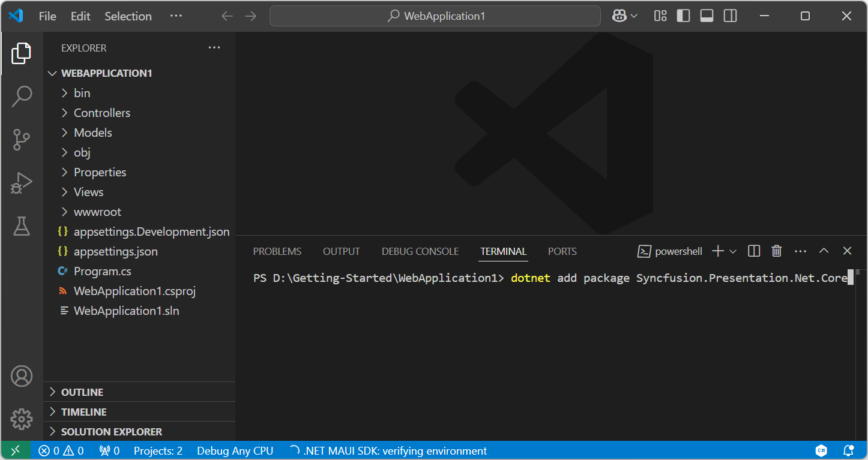Open the Selection menu
868x460 pixels.
click(128, 16)
